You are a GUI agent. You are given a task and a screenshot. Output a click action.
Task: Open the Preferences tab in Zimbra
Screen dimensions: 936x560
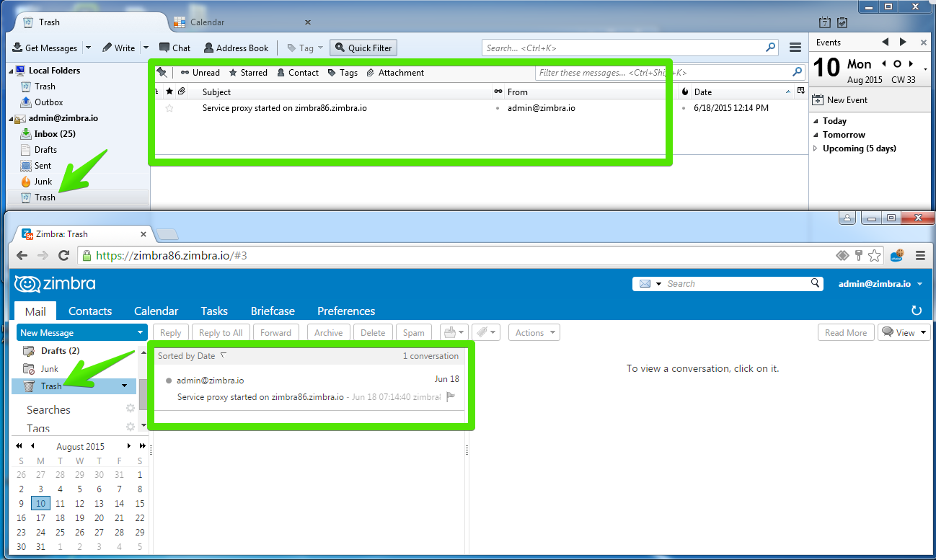tap(346, 311)
